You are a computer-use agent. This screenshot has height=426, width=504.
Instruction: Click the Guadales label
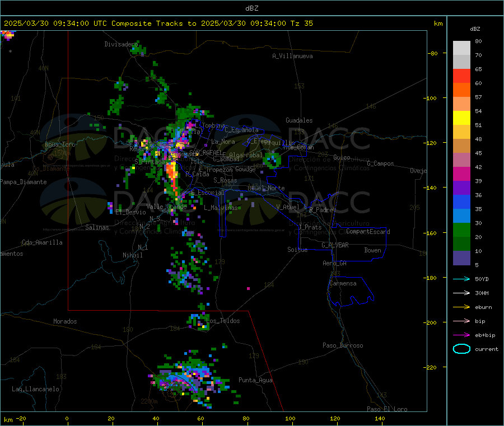click(299, 120)
